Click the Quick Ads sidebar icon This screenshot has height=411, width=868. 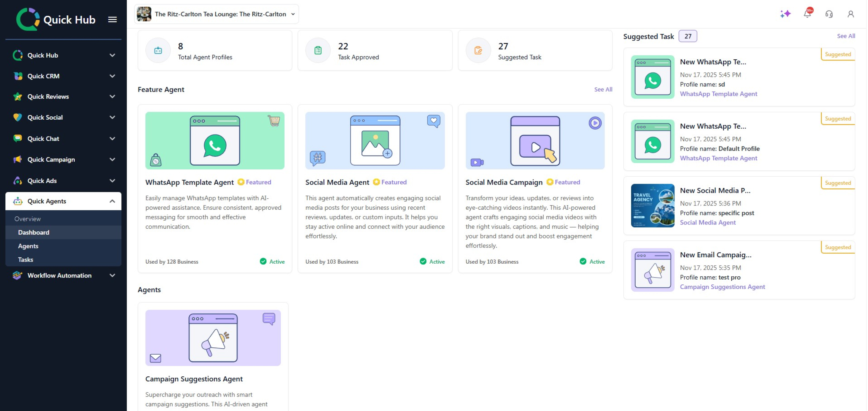point(17,180)
